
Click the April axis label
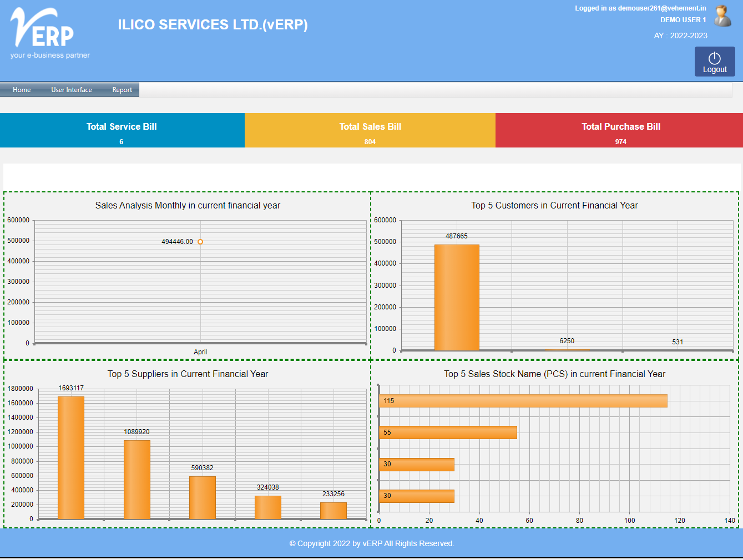[x=200, y=352]
